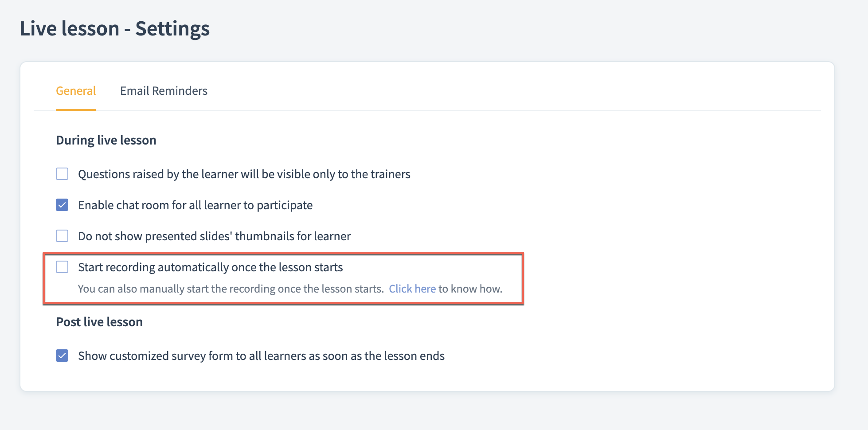Uncheck the customized survey form checkbox
The width and height of the screenshot is (868, 430).
[62, 356]
